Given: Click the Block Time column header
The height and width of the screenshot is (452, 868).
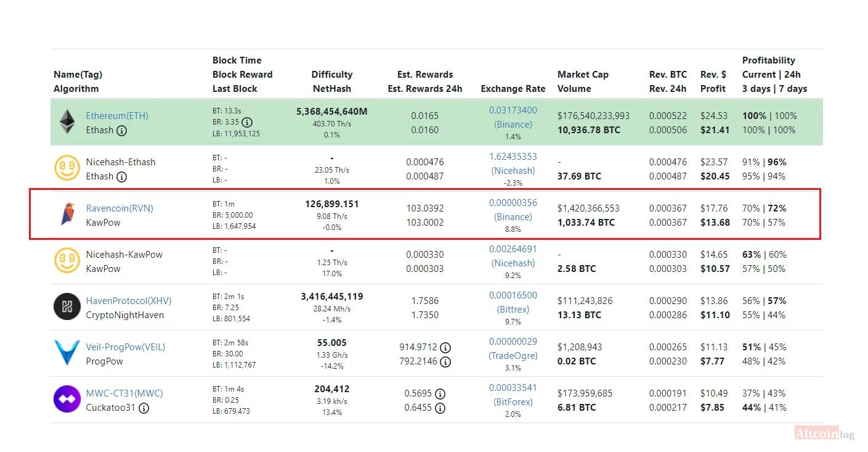Looking at the screenshot, I should pyautogui.click(x=242, y=75).
